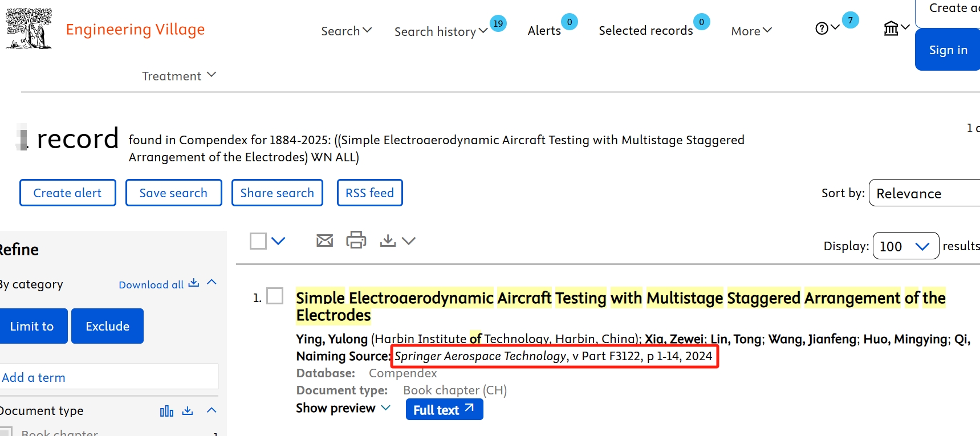This screenshot has width=980, height=436.
Task: Click the Create alert button
Action: tap(68, 193)
